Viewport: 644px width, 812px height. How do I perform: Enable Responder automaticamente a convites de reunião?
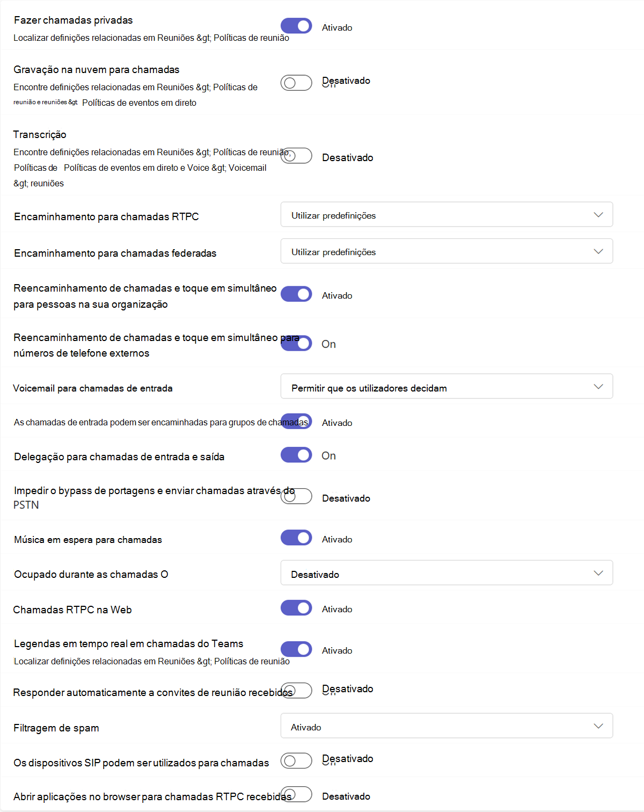pyautogui.click(x=296, y=691)
